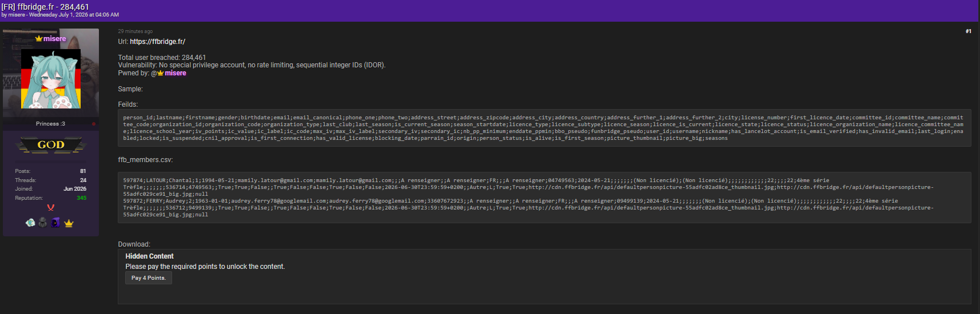Click the 'Sample:' label
Screen dimensions: 980x314
tap(130, 89)
